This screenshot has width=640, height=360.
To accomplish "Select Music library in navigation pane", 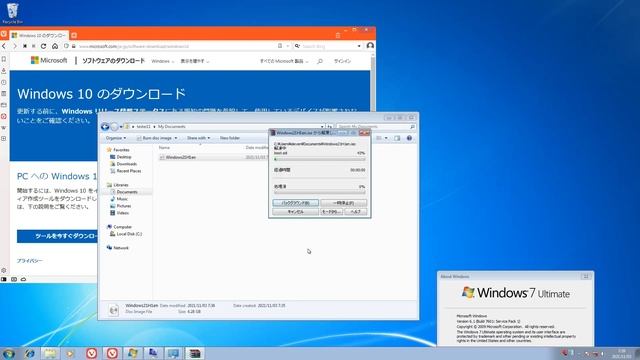I will tap(122, 199).
